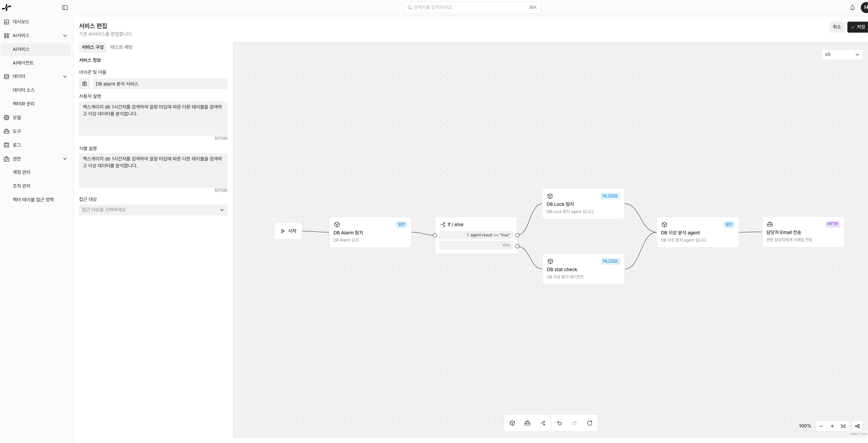This screenshot has width=868, height=443.
Task: Click the auto-layout nodes icon
Action: (857, 426)
